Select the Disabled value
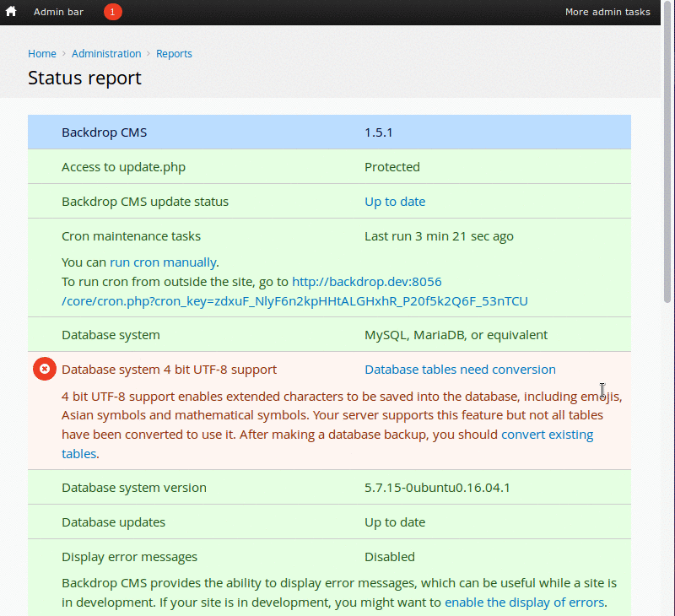 (390, 557)
